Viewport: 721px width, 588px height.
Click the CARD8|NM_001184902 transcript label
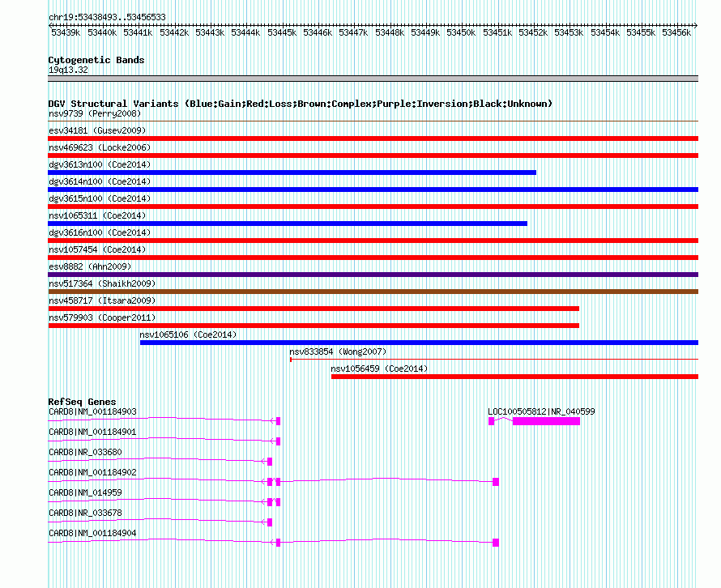pyautogui.click(x=92, y=472)
